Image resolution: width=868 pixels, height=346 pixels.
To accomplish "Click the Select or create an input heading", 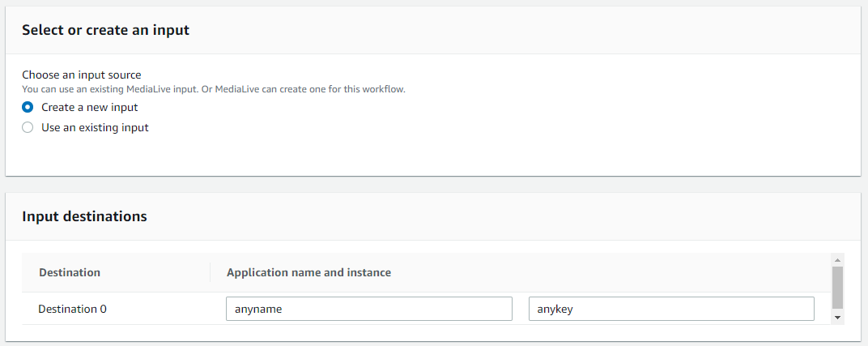I will [106, 30].
